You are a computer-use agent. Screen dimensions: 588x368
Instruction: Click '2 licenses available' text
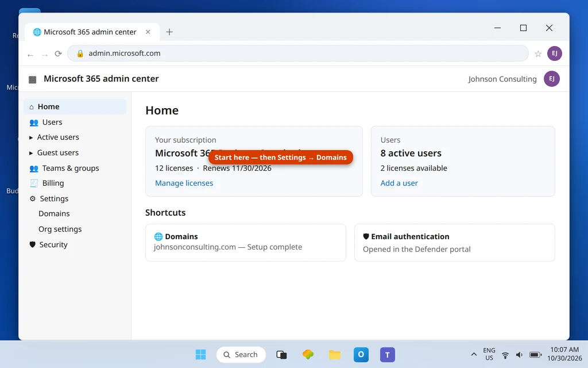coord(413,168)
